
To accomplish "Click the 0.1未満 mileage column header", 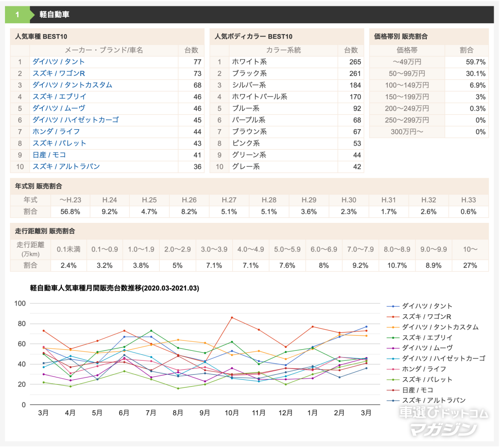I will pos(69,250).
